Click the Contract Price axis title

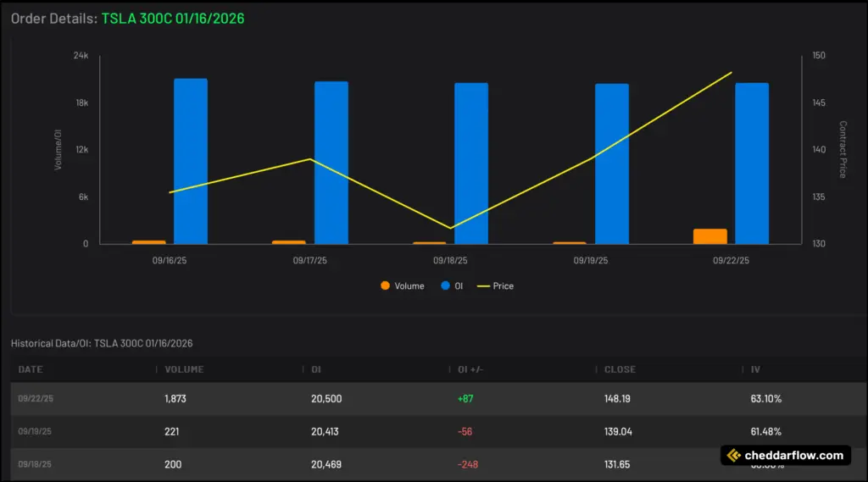point(843,149)
